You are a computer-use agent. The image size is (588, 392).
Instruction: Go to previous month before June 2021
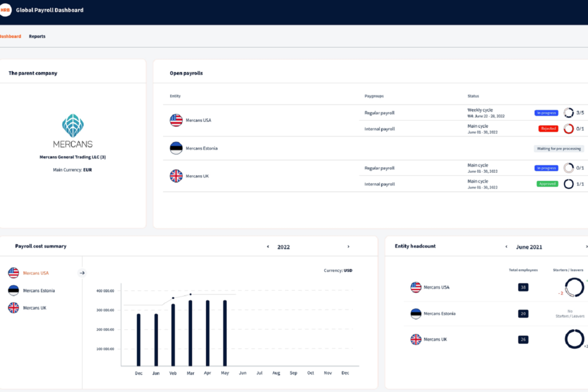pos(506,247)
